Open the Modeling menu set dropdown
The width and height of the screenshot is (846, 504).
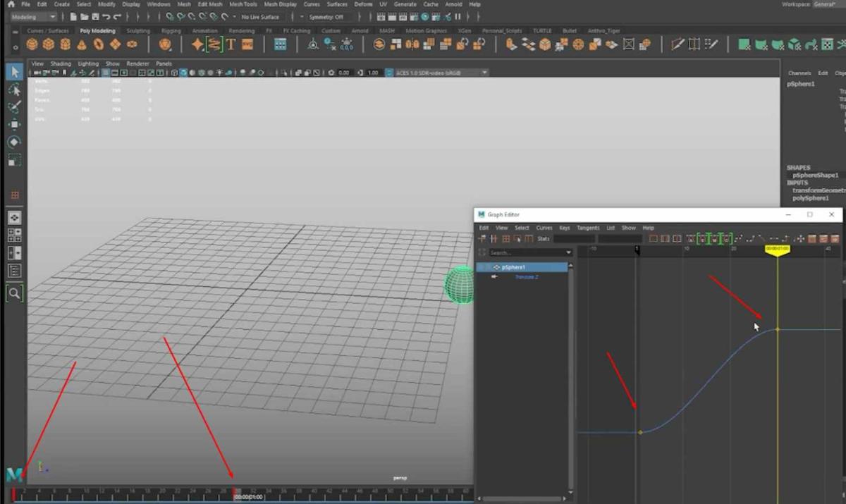pyautogui.click(x=32, y=16)
